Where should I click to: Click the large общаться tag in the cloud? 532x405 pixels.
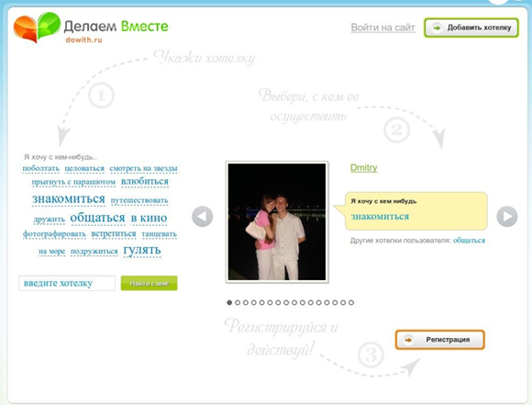coord(98,218)
